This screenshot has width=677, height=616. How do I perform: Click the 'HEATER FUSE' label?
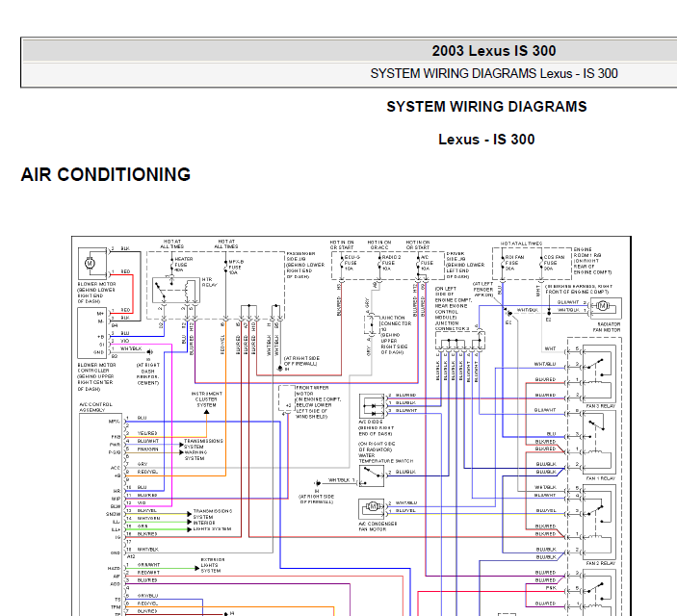point(184,262)
